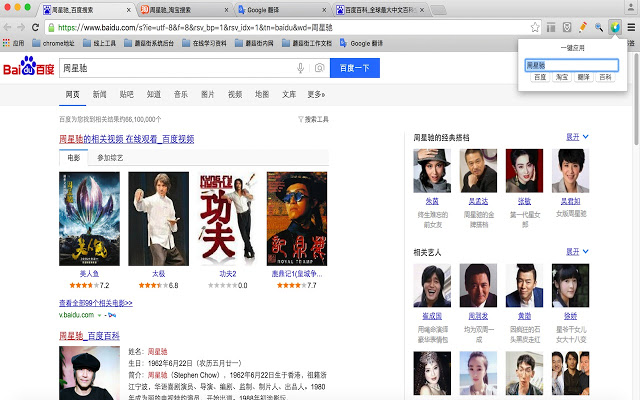Screen dimensions: 640x400
Task: Click the popup keyword input field
Action: (571, 65)
